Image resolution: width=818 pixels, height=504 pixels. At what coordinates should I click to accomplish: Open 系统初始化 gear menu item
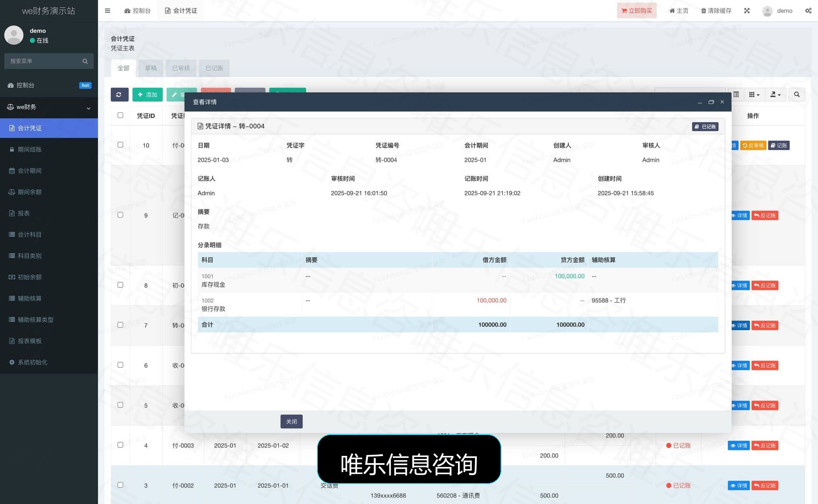pos(49,362)
